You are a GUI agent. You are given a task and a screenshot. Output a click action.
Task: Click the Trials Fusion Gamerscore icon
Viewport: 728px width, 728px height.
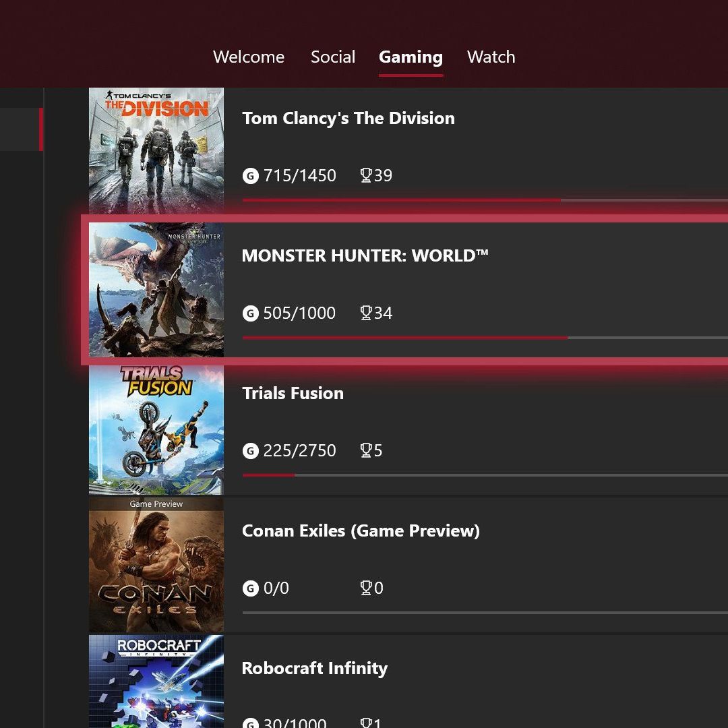[251, 451]
